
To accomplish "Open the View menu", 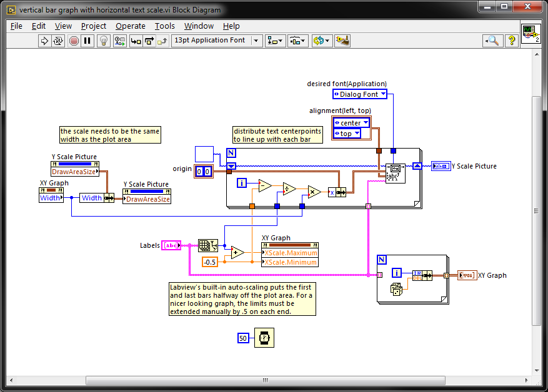I will pos(63,26).
